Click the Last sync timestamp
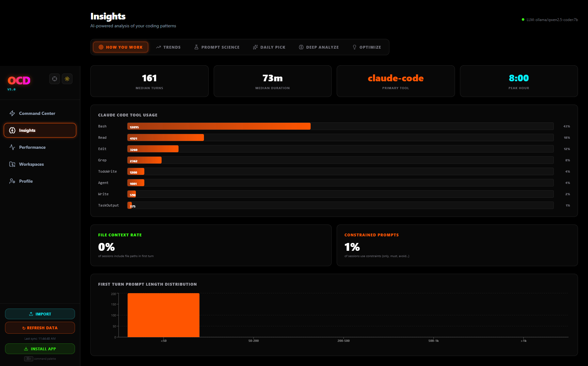The width and height of the screenshot is (588, 366). [40, 339]
